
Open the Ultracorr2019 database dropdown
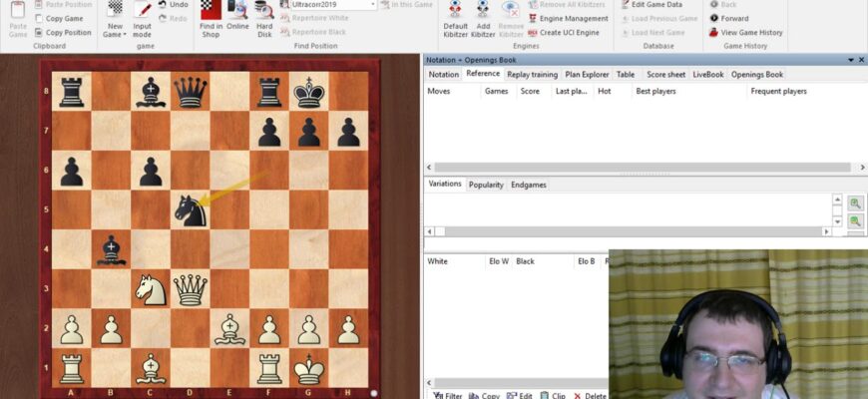point(373,5)
